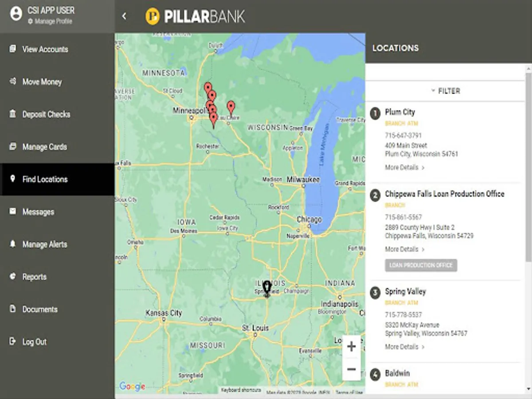The width and height of the screenshot is (532, 399).
Task: Click the Log Out icon
Action: 12,341
